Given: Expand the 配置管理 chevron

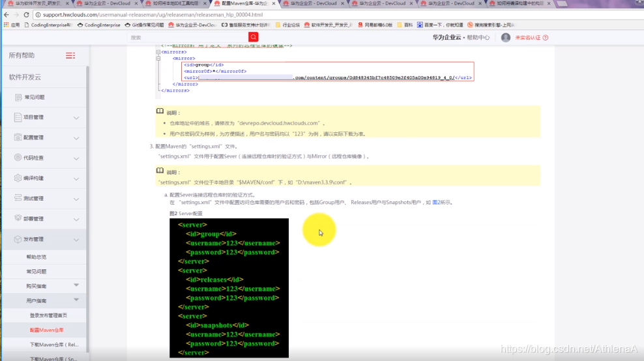Looking at the screenshot, I should pos(76,138).
